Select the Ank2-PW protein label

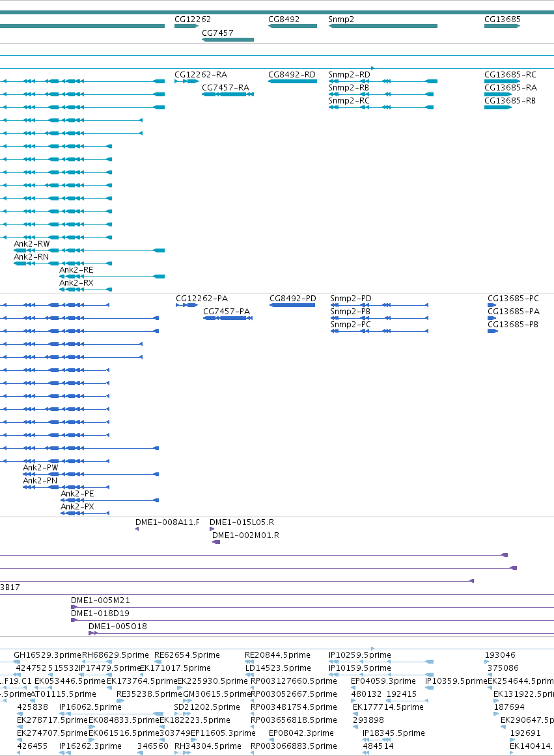click(x=40, y=468)
